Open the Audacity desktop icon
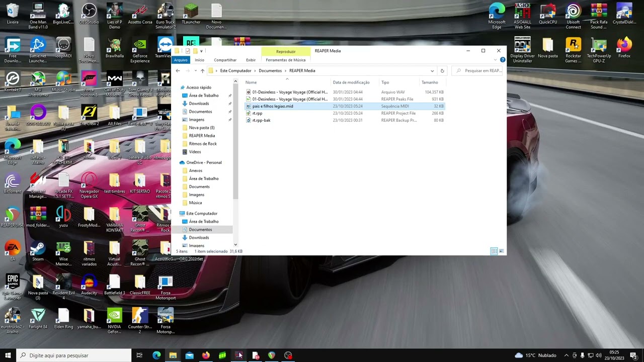This screenshot has width=644, height=362. click(89, 285)
